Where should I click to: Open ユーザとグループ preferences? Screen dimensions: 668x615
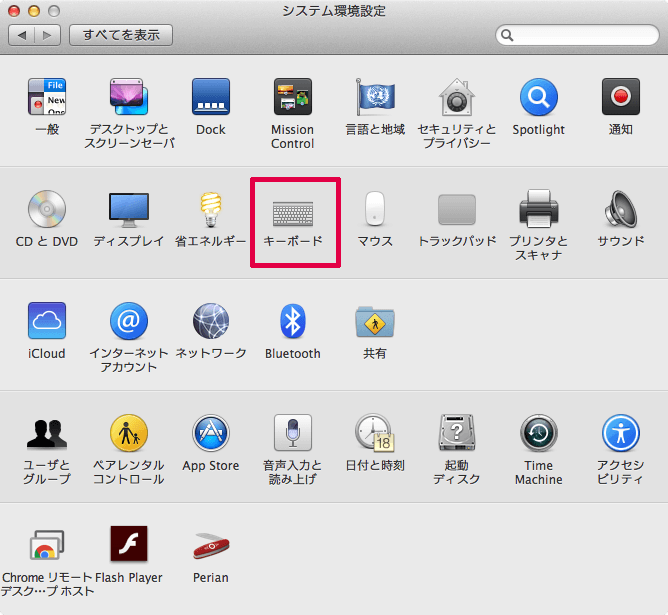(x=47, y=434)
